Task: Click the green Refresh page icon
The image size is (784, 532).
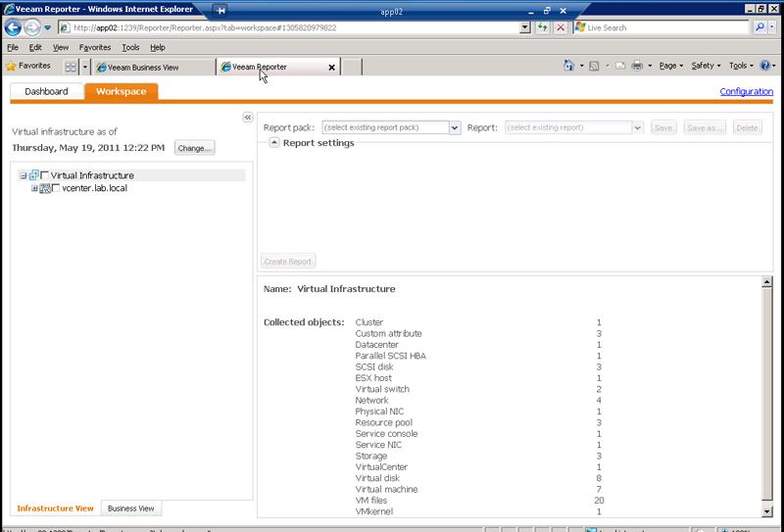Action: tap(543, 27)
